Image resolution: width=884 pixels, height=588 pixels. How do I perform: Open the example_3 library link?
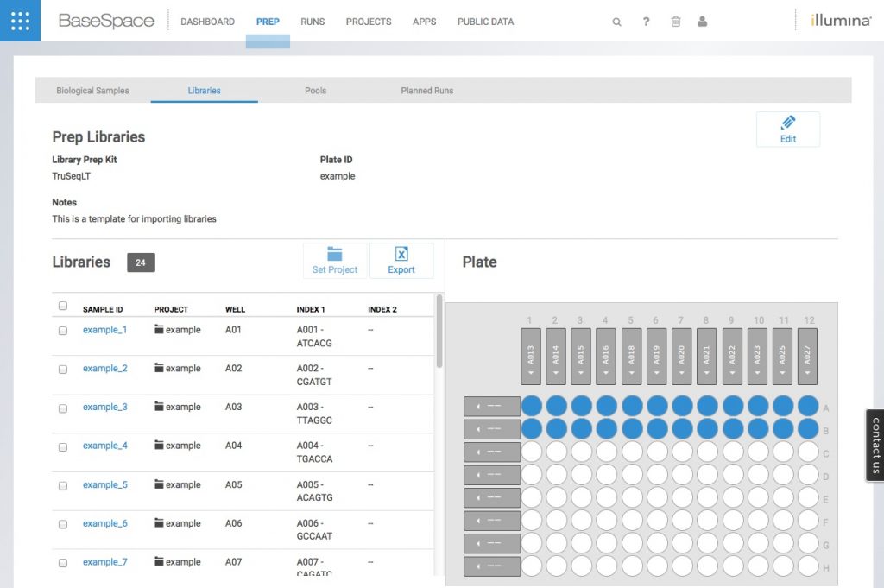104,407
